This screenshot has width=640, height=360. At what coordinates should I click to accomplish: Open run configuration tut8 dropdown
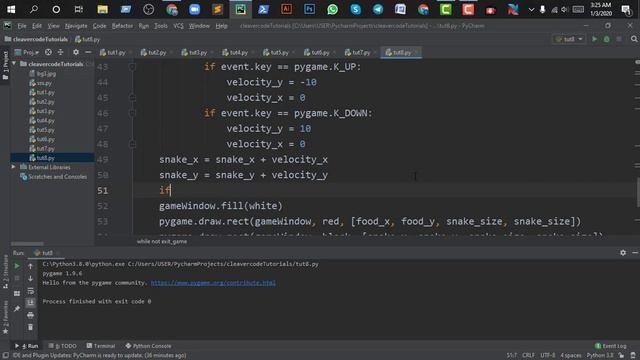pos(569,39)
